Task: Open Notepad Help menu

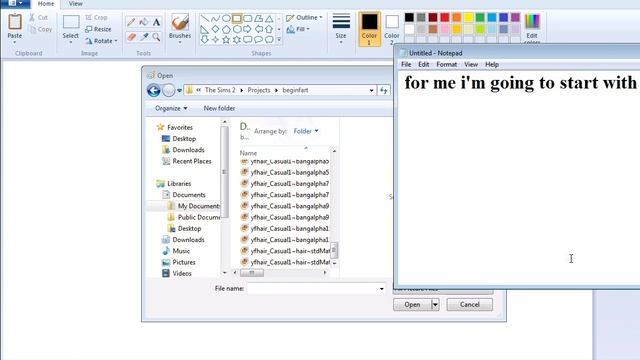Action: tap(492, 64)
